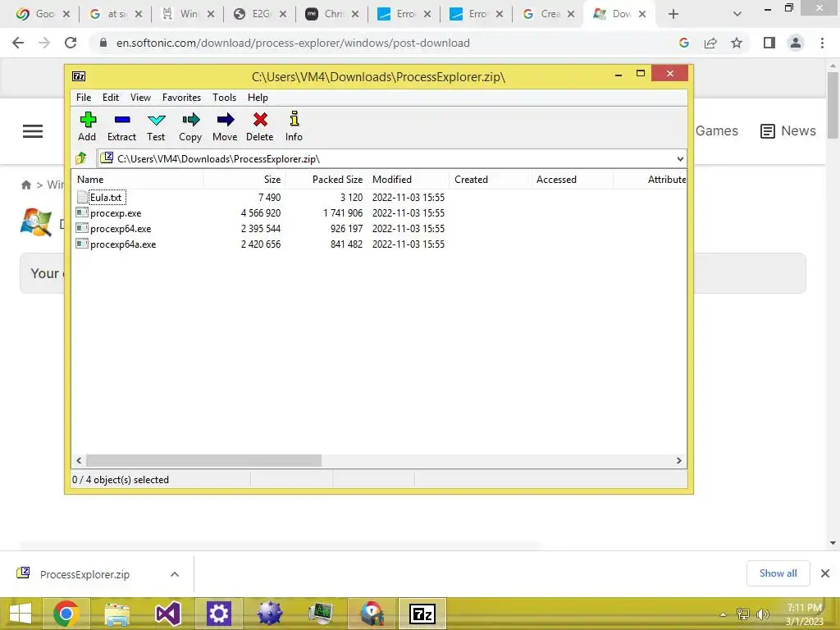
Task: Click Show all downloads button
Action: pos(778,573)
